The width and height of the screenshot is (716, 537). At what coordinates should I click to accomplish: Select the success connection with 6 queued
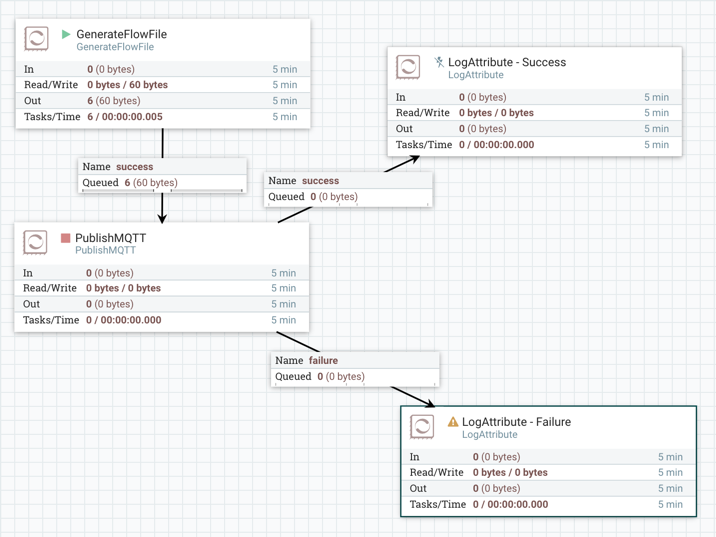[x=162, y=174]
